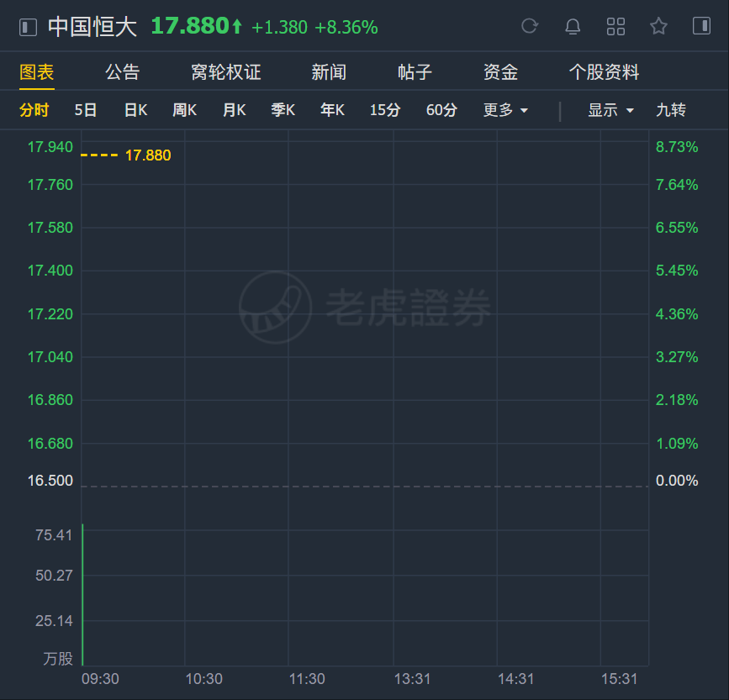The image size is (729, 700).
Task: Select the 15分 chart interval
Action: [385, 110]
